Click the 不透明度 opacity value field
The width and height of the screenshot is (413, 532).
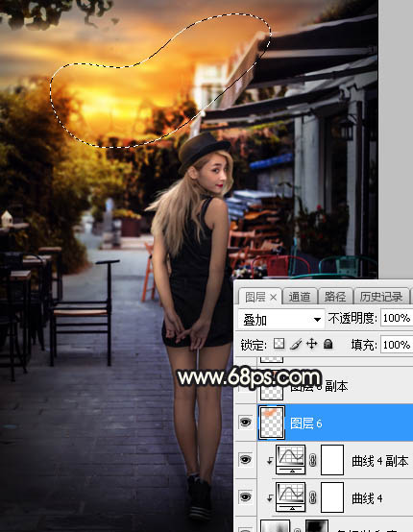[x=397, y=318]
